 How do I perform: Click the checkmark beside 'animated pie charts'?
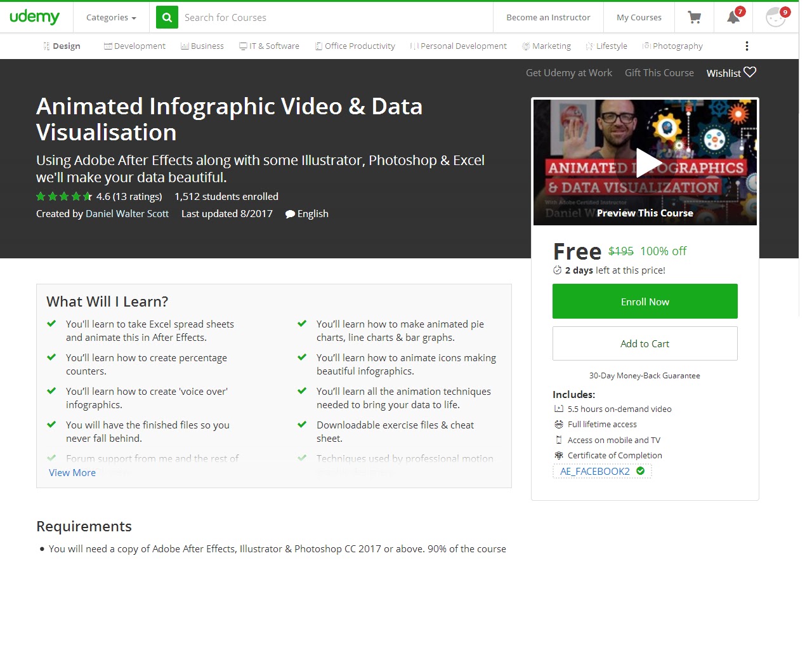click(x=302, y=324)
